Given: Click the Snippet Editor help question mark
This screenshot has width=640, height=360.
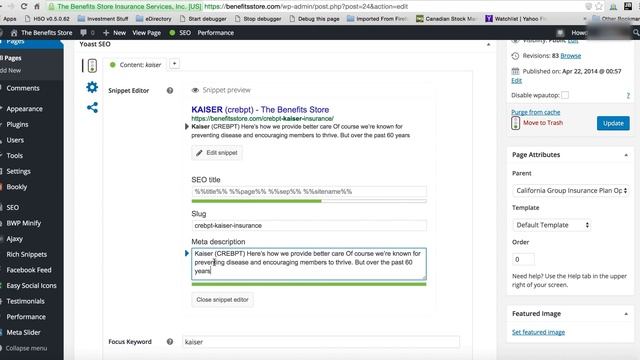Looking at the screenshot, I should coord(170,91).
